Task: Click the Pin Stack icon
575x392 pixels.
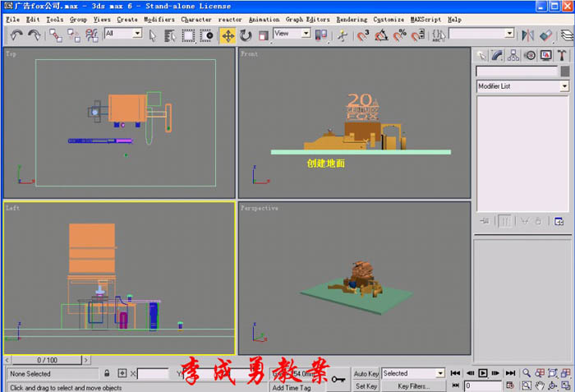Action: [x=485, y=221]
